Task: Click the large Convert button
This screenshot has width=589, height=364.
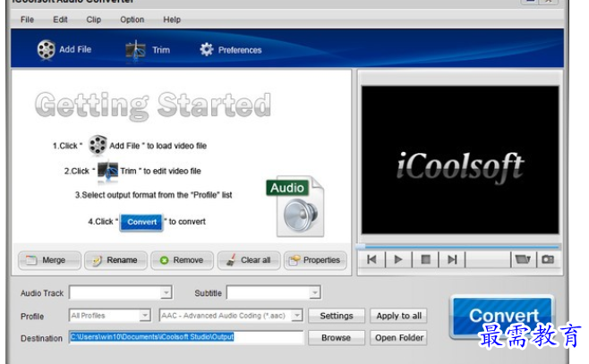Action: [503, 316]
